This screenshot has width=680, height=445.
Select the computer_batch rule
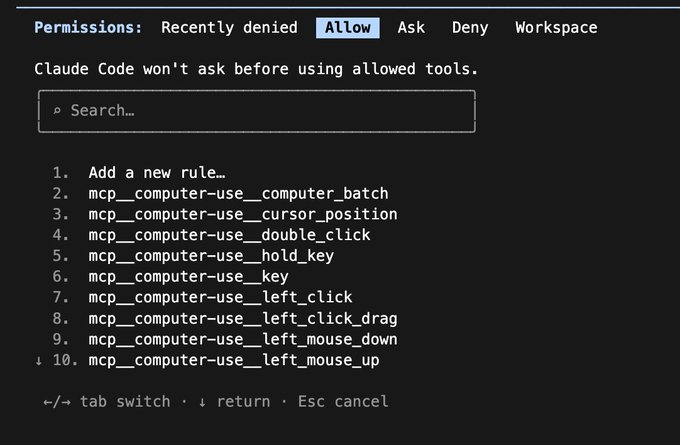239,193
